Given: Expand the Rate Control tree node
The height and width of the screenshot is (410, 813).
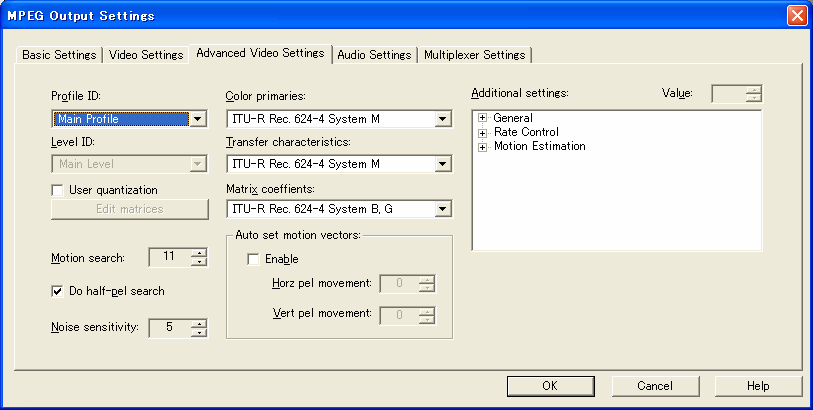Looking at the screenshot, I should pyautogui.click(x=483, y=132).
